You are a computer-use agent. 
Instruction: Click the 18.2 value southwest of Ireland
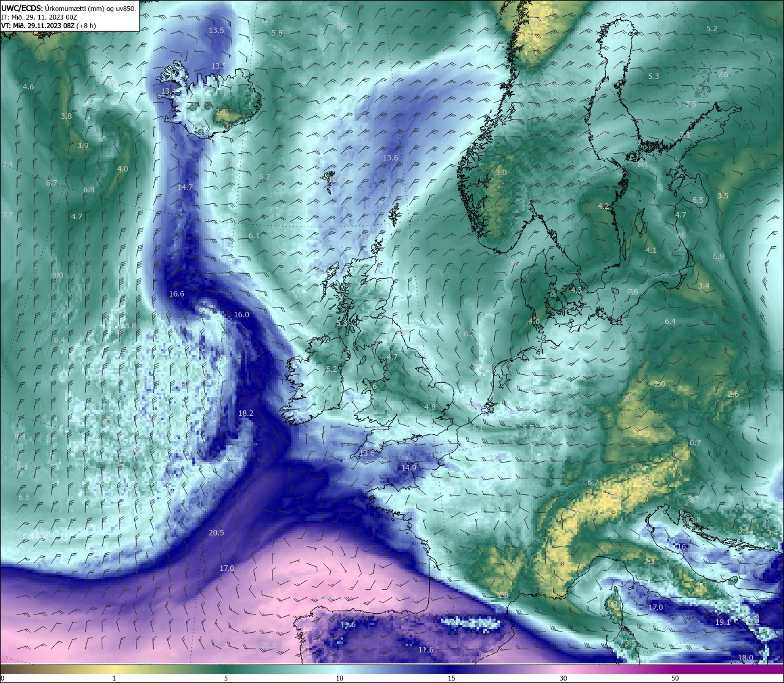point(246,413)
